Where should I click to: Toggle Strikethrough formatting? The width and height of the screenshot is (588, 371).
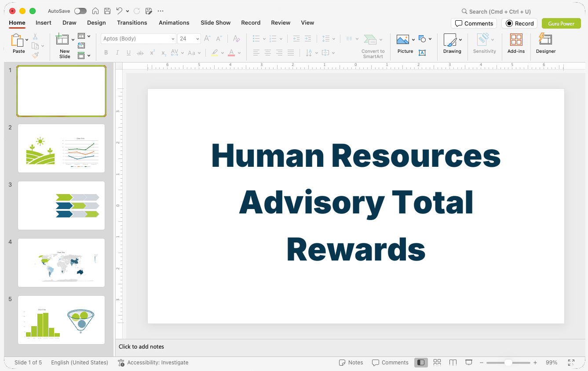tap(140, 53)
